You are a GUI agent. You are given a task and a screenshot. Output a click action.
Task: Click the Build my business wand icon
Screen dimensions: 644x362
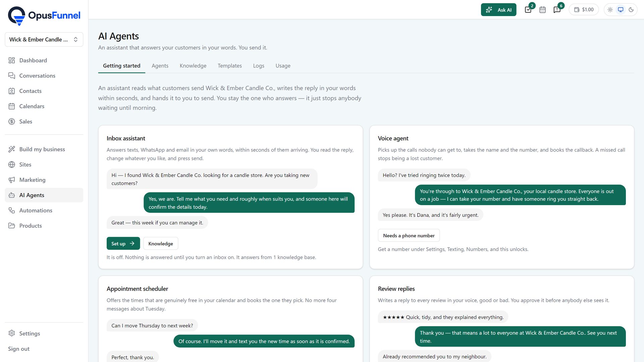pos(12,149)
